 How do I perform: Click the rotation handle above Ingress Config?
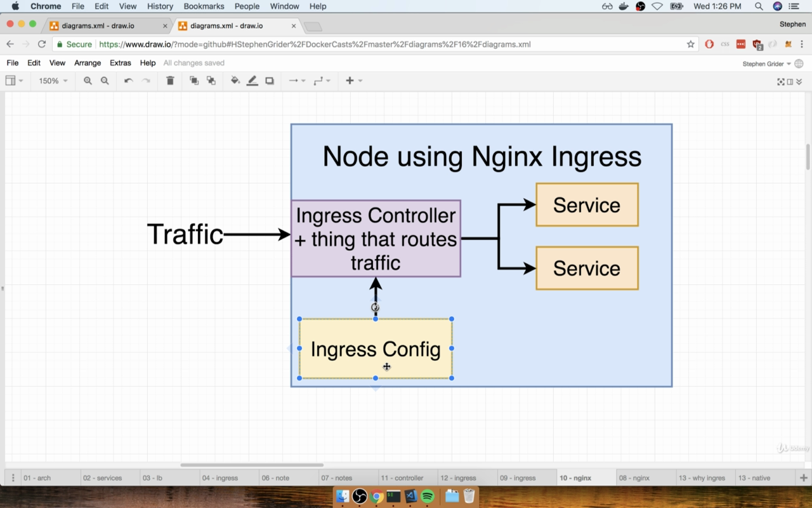pyautogui.click(x=375, y=307)
